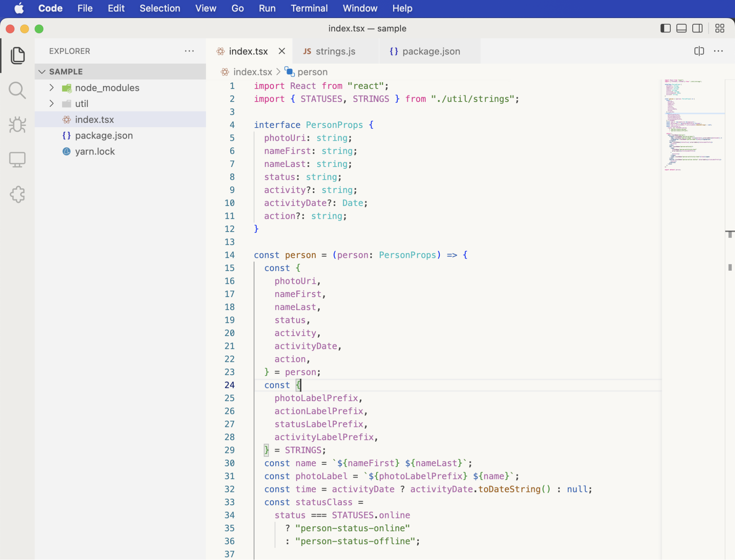The height and width of the screenshot is (560, 735).
Task: Open the Extensions view icon
Action: (18, 194)
